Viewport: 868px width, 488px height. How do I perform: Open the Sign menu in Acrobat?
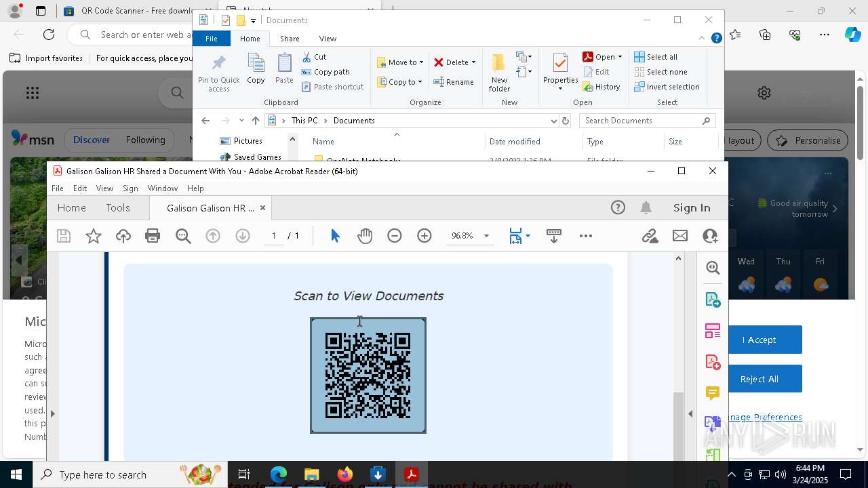click(130, 188)
